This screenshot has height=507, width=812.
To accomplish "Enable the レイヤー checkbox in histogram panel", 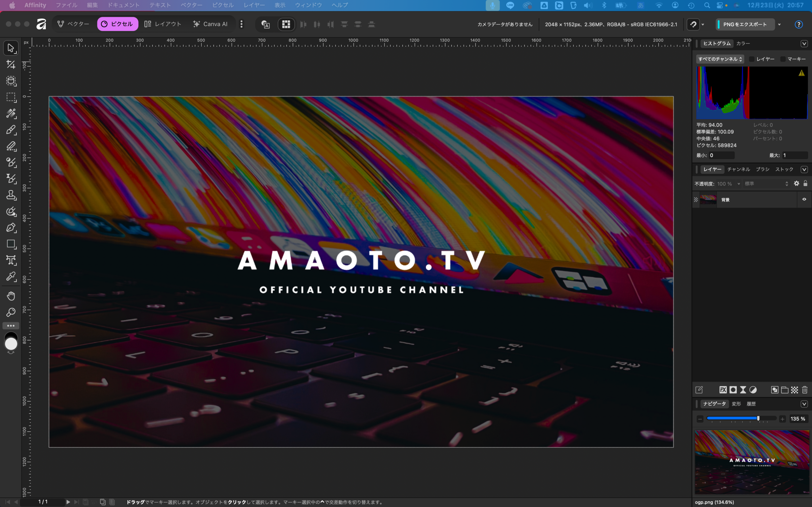I will [x=752, y=59].
